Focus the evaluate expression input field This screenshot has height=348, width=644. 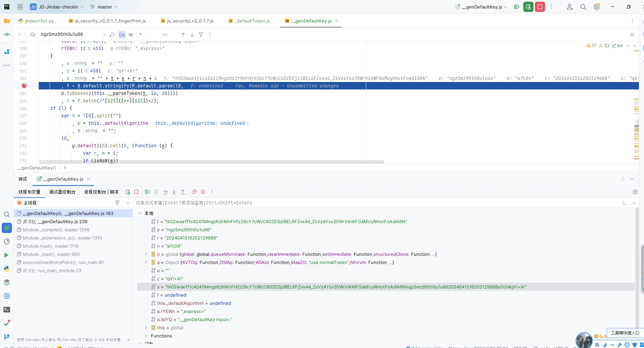pyautogui.click(x=376, y=203)
